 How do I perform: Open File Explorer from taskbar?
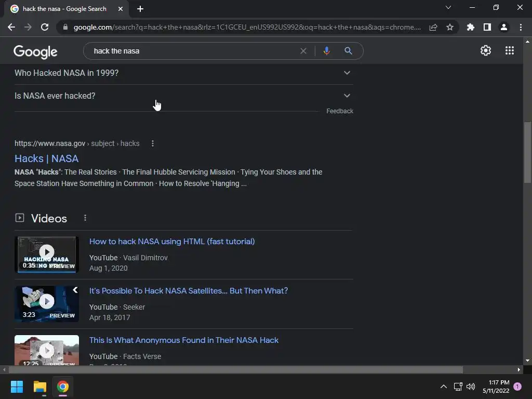tap(39, 387)
